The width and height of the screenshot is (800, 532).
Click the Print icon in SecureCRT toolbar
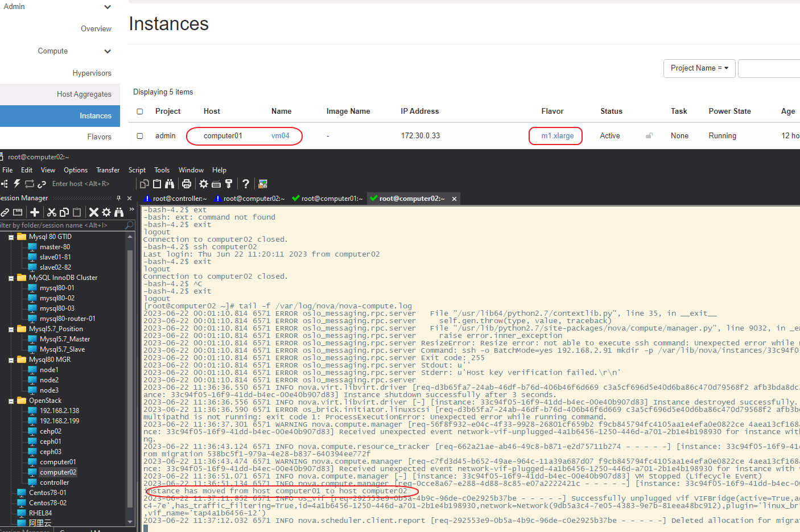186,184
